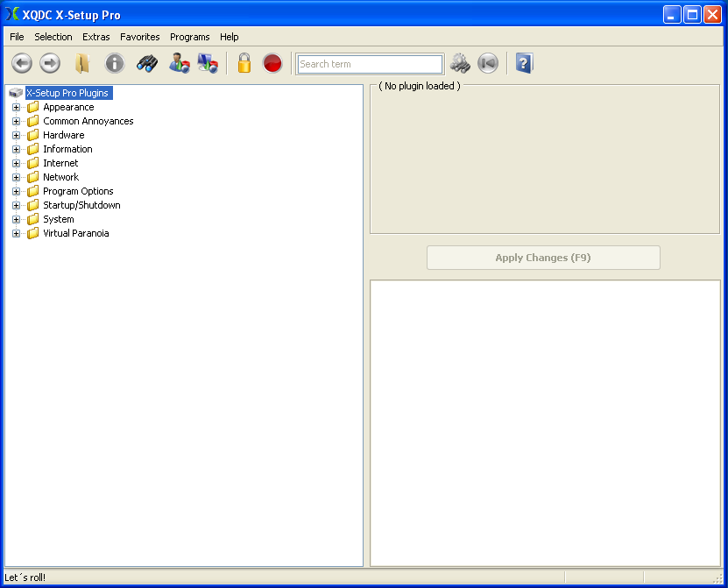Expand the Program Options tree node

(17, 191)
